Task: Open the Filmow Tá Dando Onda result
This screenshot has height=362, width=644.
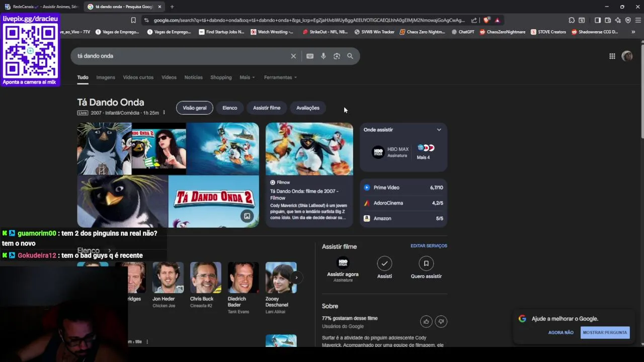Action: click(x=309, y=175)
